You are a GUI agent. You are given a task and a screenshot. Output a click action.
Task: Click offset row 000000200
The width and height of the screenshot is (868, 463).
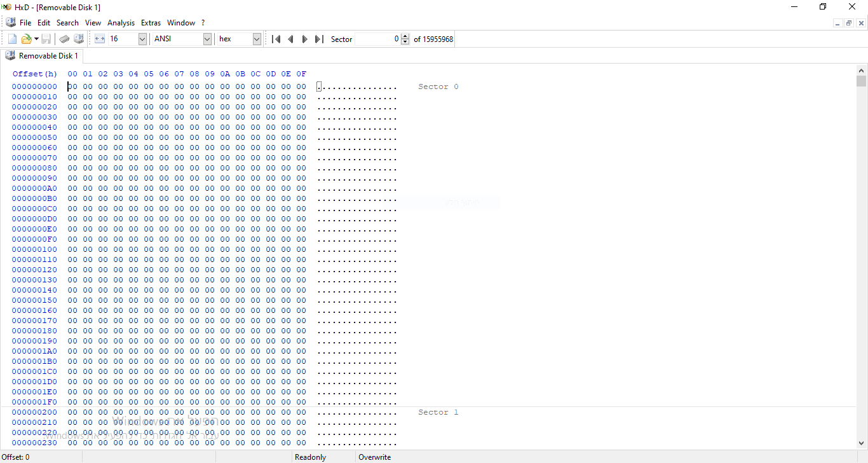coord(34,412)
